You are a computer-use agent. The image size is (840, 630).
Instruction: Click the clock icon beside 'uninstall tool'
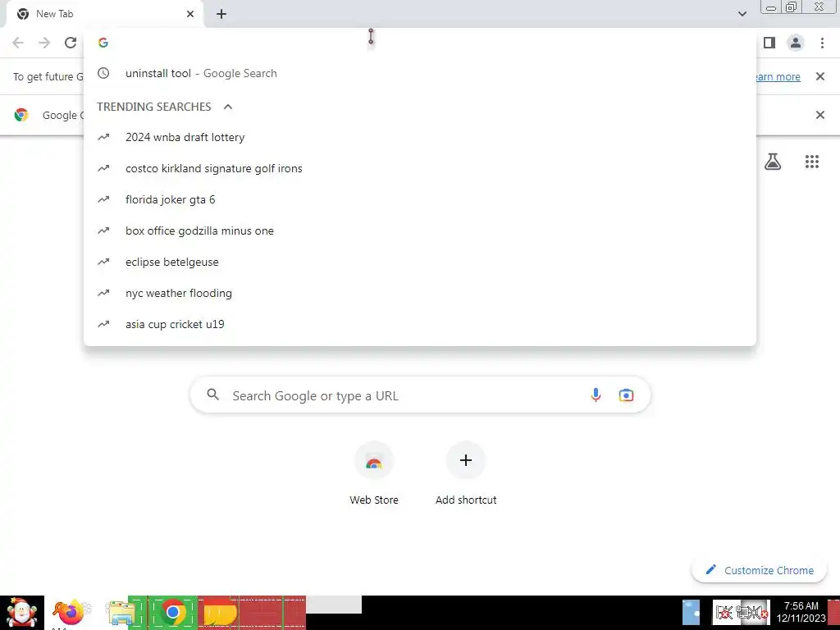(103, 73)
